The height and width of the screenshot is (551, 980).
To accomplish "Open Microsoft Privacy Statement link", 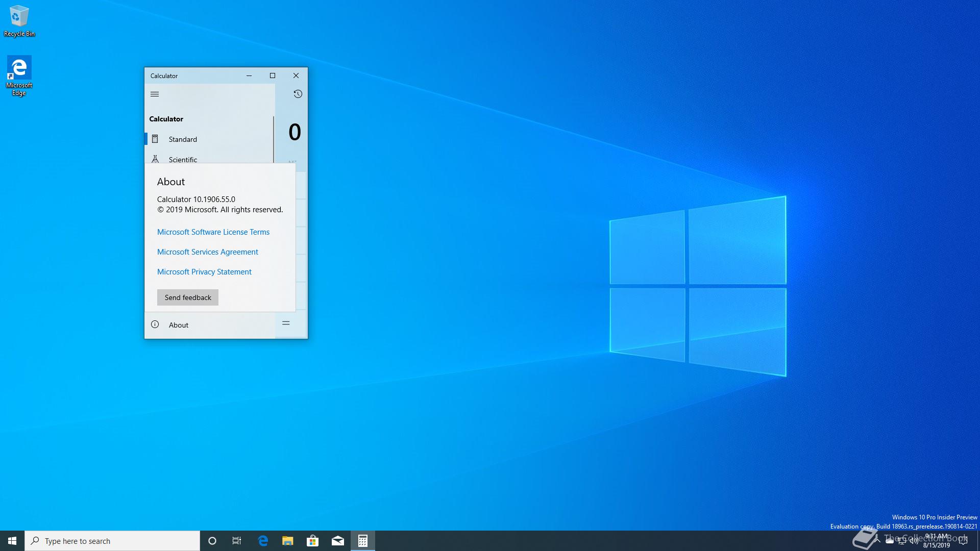I will pos(204,272).
